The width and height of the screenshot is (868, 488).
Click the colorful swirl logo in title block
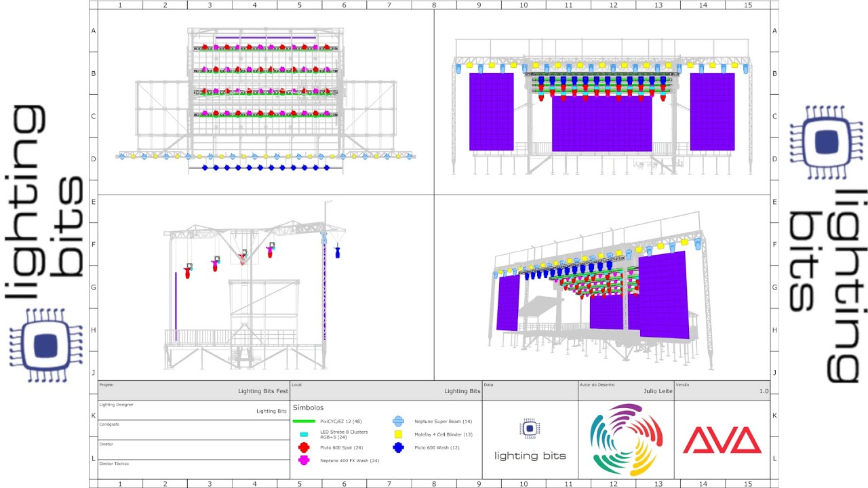click(626, 439)
